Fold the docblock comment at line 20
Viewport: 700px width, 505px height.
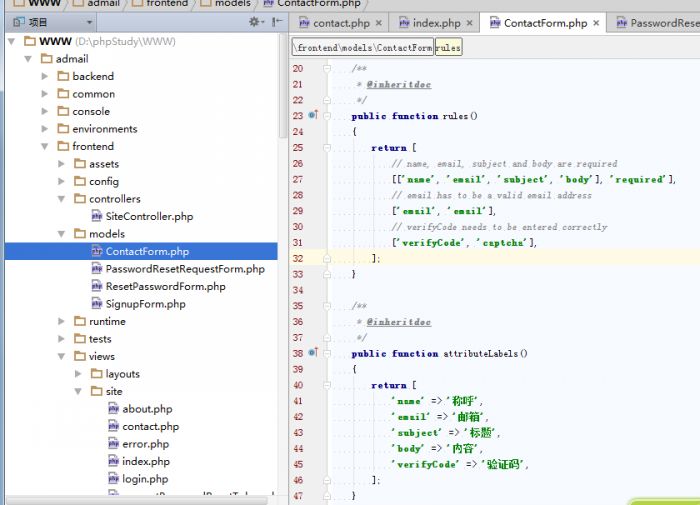coord(329,69)
